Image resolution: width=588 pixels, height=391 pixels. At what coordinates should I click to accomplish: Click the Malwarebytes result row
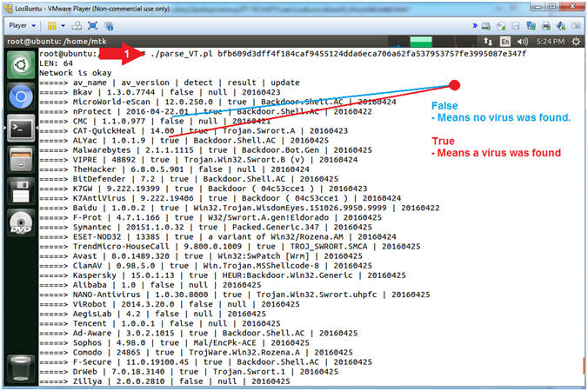tap(206, 150)
